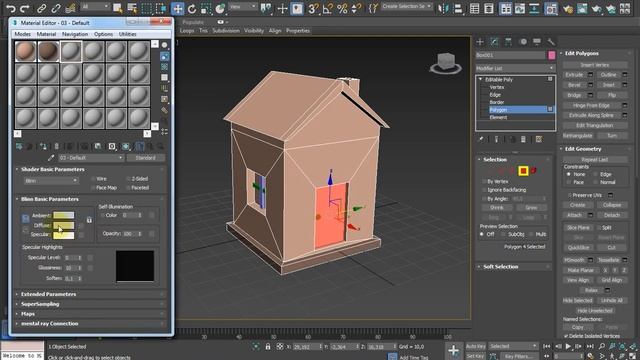Toggle the Percent Snap icon

(342, 8)
